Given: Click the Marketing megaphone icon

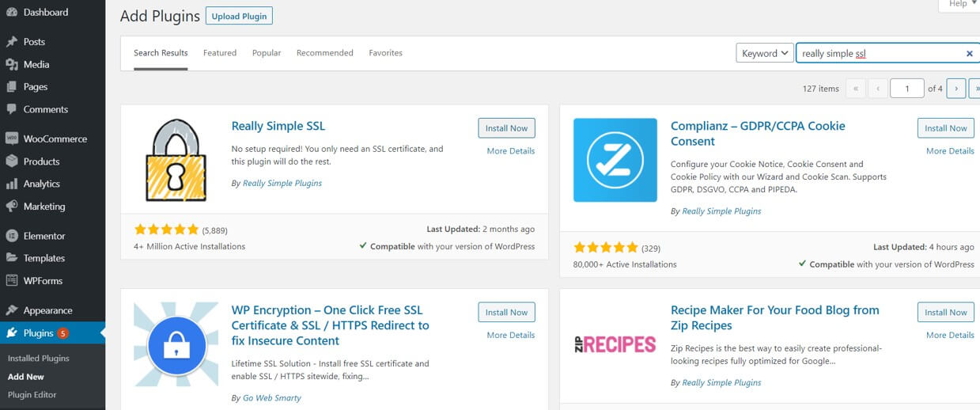Looking at the screenshot, I should coord(12,207).
